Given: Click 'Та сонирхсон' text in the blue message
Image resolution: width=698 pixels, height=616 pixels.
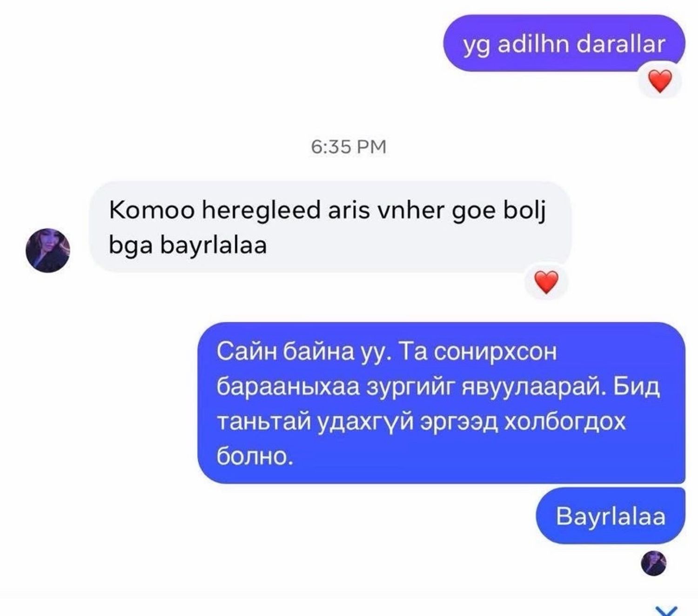Looking at the screenshot, I should pos(478,352).
